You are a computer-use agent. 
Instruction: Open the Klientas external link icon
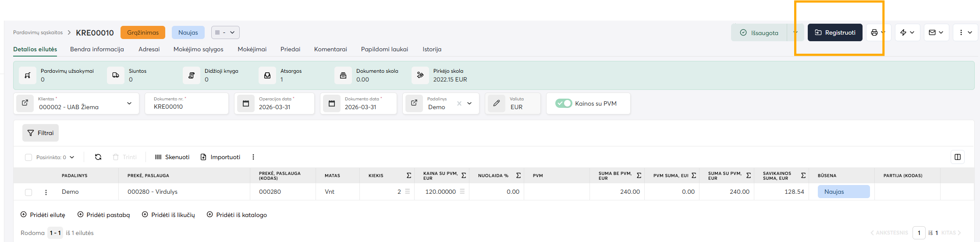point(25,103)
